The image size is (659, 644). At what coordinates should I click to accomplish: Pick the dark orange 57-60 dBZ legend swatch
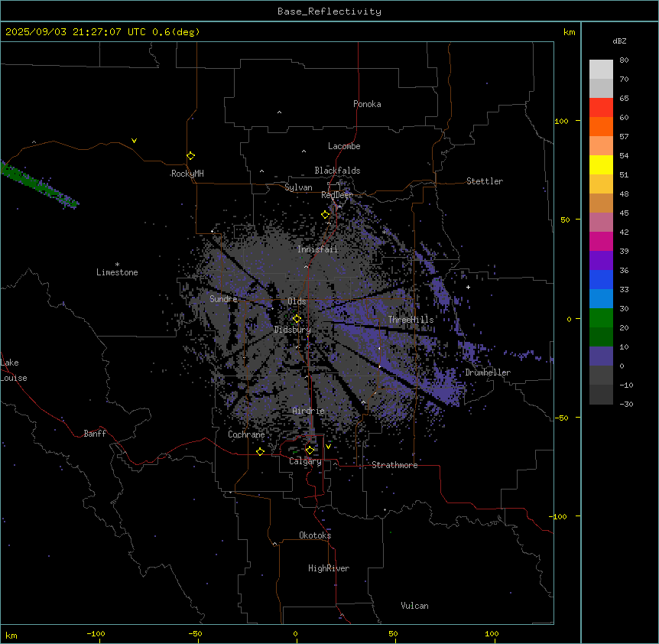[x=601, y=127]
